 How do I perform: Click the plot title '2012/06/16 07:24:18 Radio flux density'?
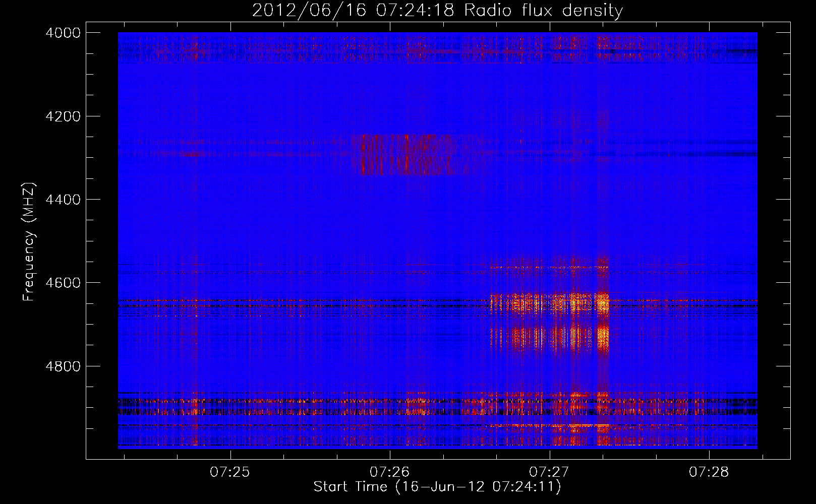tap(437, 10)
